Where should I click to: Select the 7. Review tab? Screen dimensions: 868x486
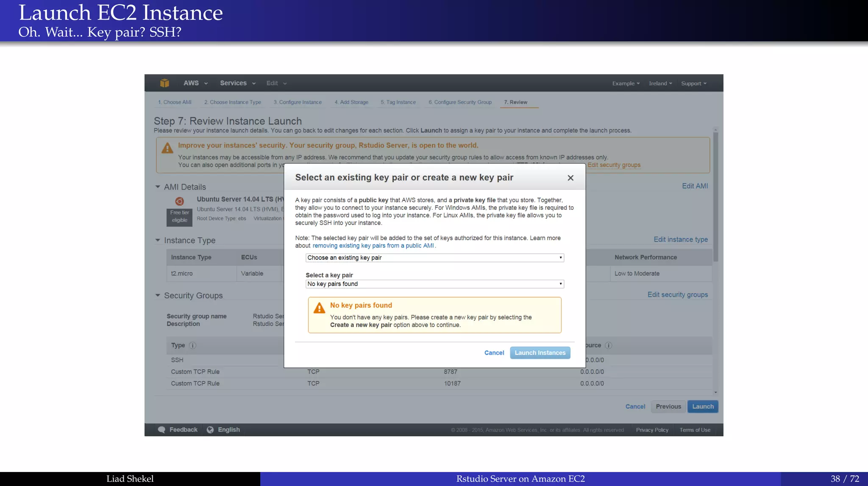516,102
